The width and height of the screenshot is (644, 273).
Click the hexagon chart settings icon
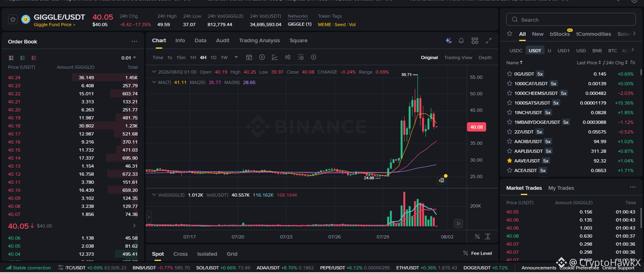click(x=314, y=57)
